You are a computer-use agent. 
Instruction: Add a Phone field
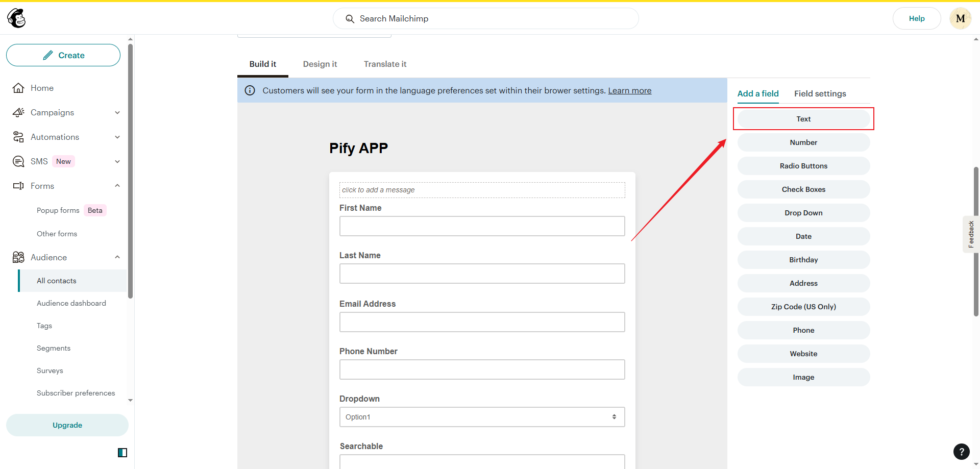tap(803, 330)
